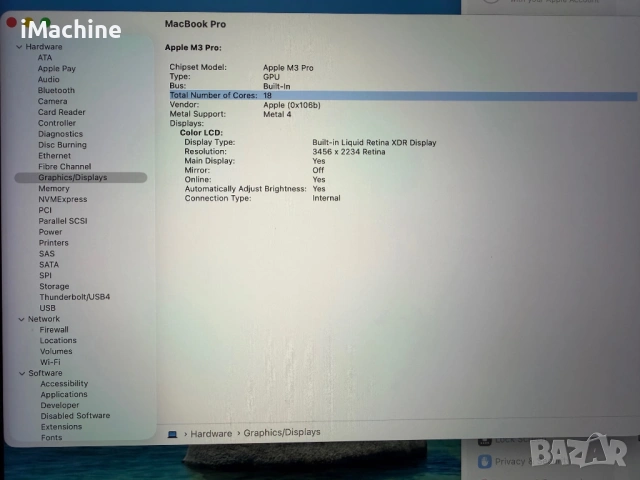Select Fonts under Software
The height and width of the screenshot is (480, 640).
51,438
